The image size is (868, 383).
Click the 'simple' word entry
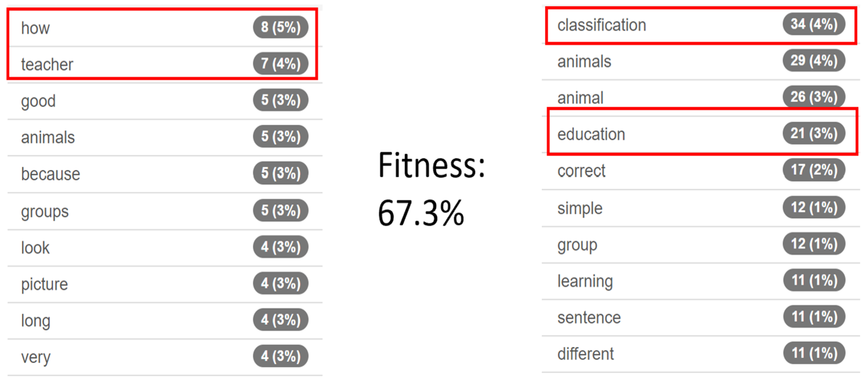[x=580, y=208]
